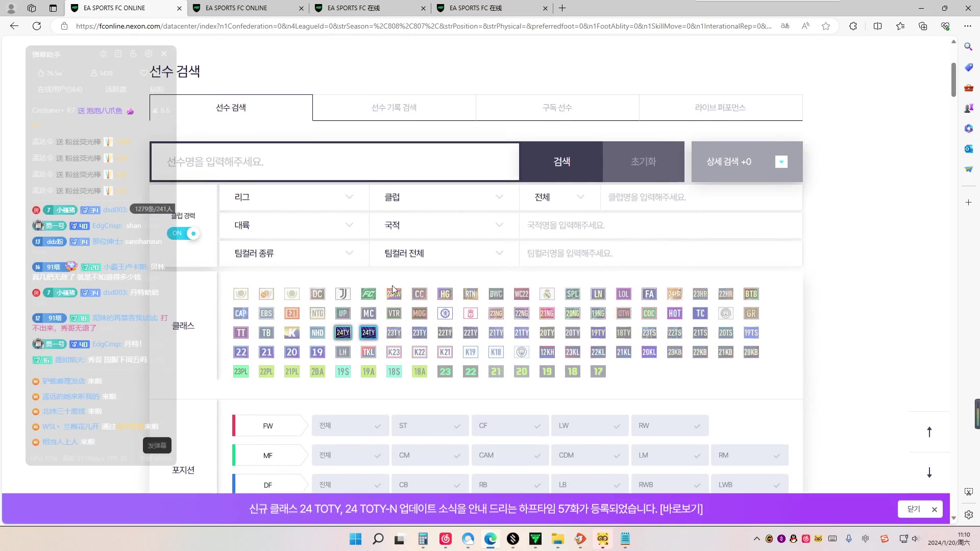
Task: Open the danmaku assistant settings gear
Action: point(149,54)
